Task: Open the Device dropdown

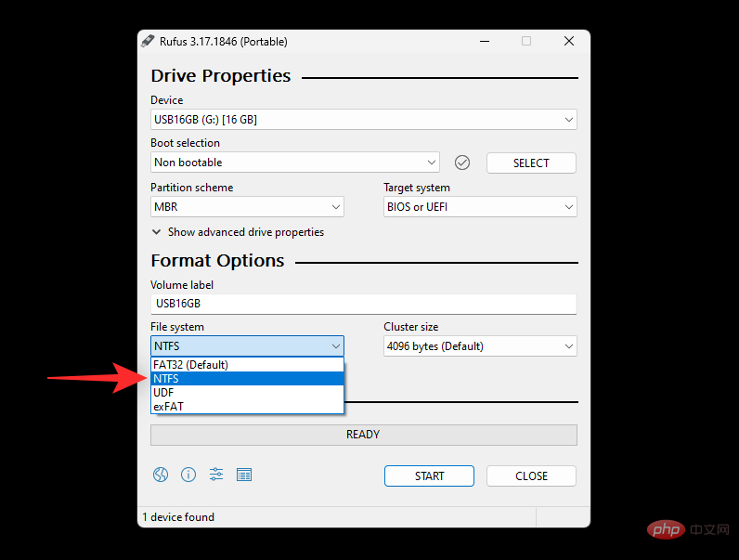Action: point(363,120)
